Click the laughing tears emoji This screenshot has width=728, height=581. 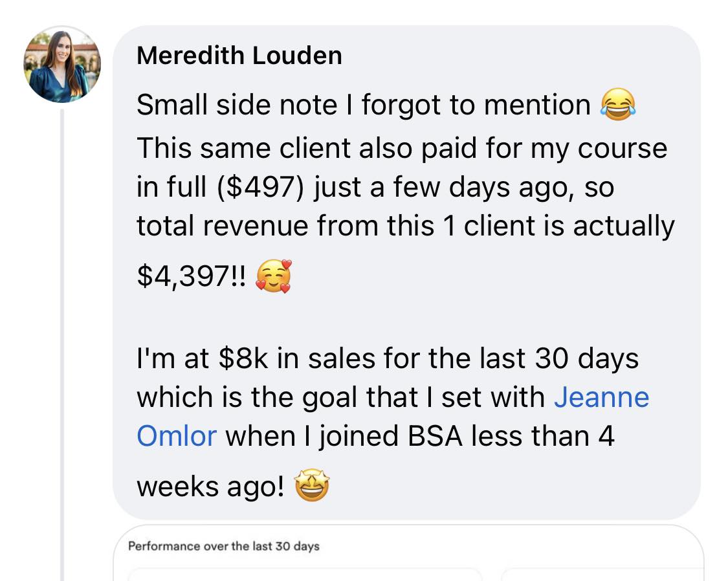(618, 105)
